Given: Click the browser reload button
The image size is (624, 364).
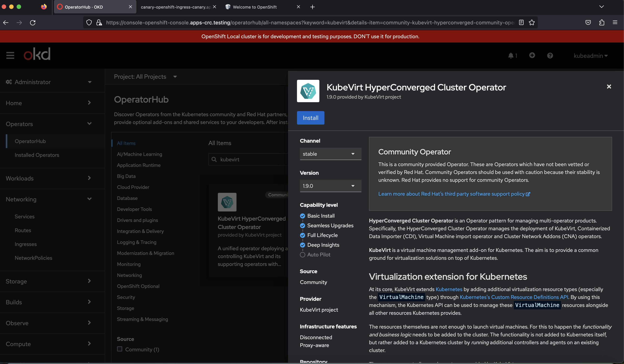Looking at the screenshot, I should [33, 23].
